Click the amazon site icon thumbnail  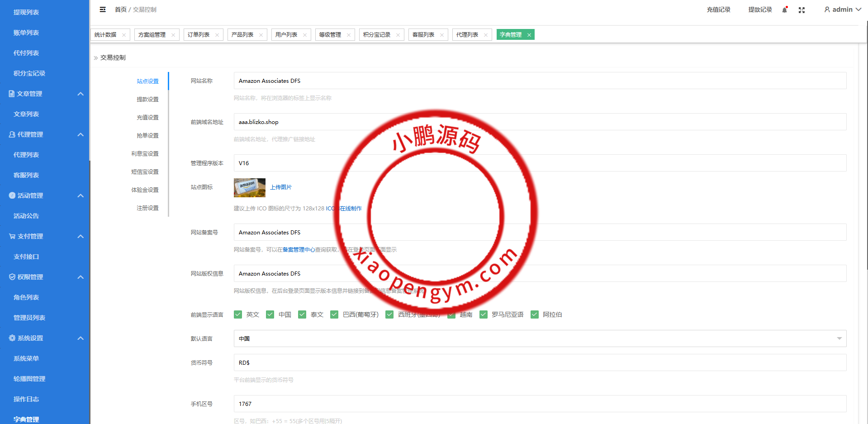[x=249, y=187]
